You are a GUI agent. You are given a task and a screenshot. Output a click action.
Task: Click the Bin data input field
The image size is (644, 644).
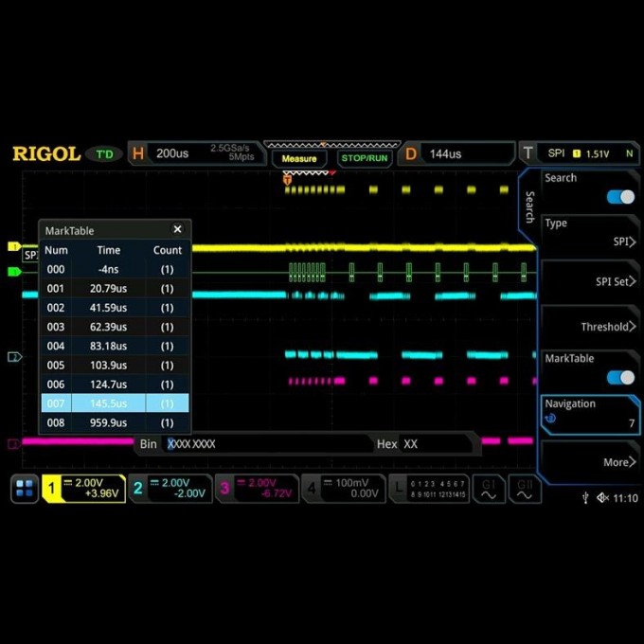tap(267, 444)
